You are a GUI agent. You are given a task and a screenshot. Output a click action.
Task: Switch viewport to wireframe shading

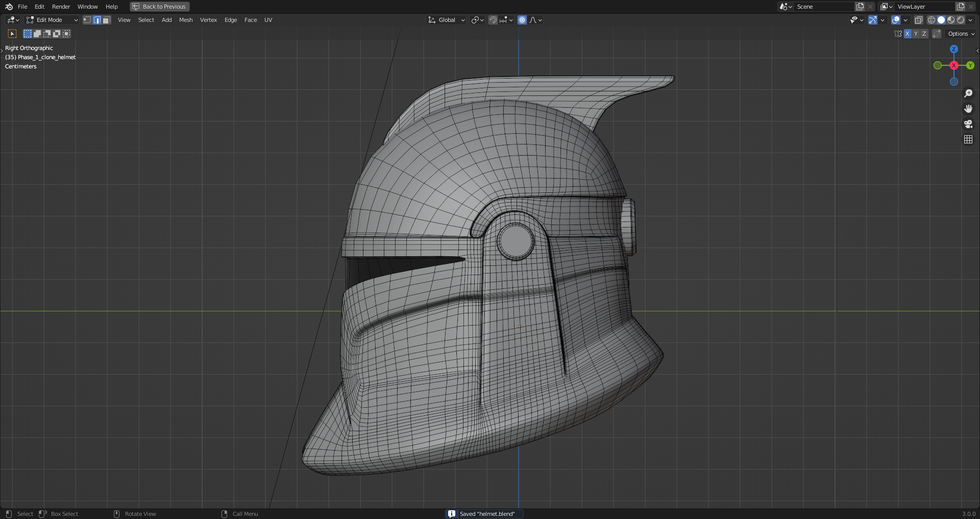pyautogui.click(x=931, y=20)
